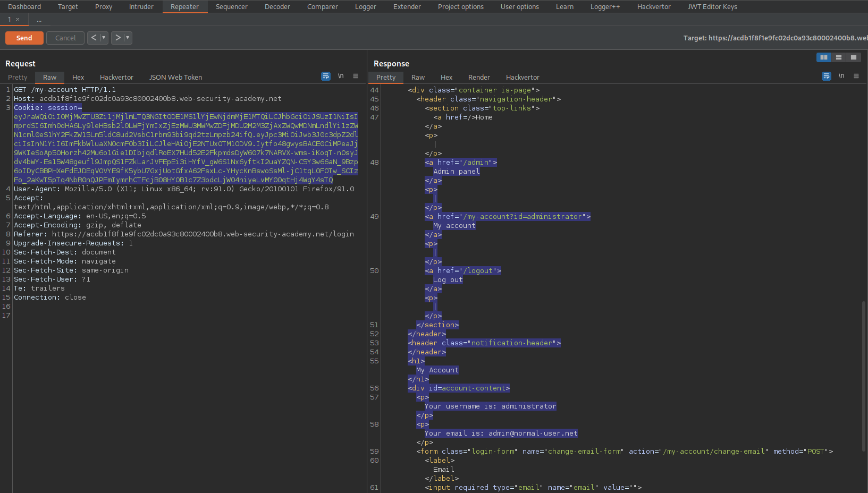Screen dimensions: 868x493
Task: Open the Request Hackvertor view tab
Action: coord(116,78)
